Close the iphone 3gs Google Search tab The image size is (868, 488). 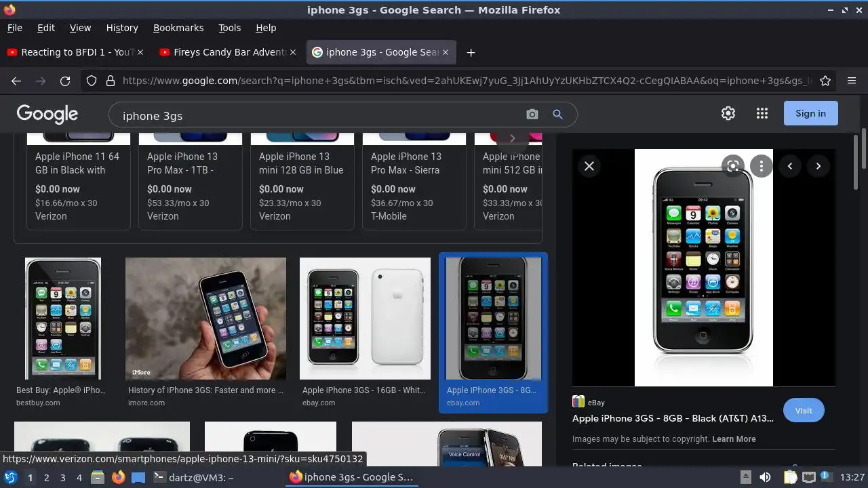pyautogui.click(x=445, y=52)
